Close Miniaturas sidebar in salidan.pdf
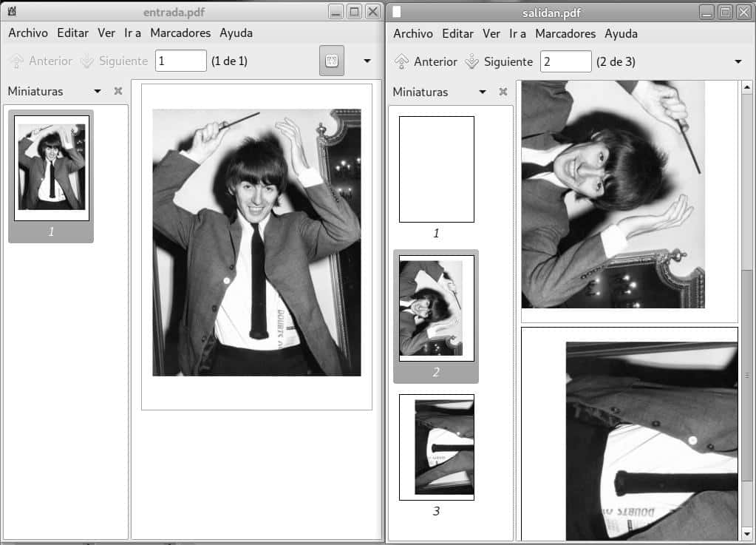This screenshot has width=756, height=545. point(503,92)
